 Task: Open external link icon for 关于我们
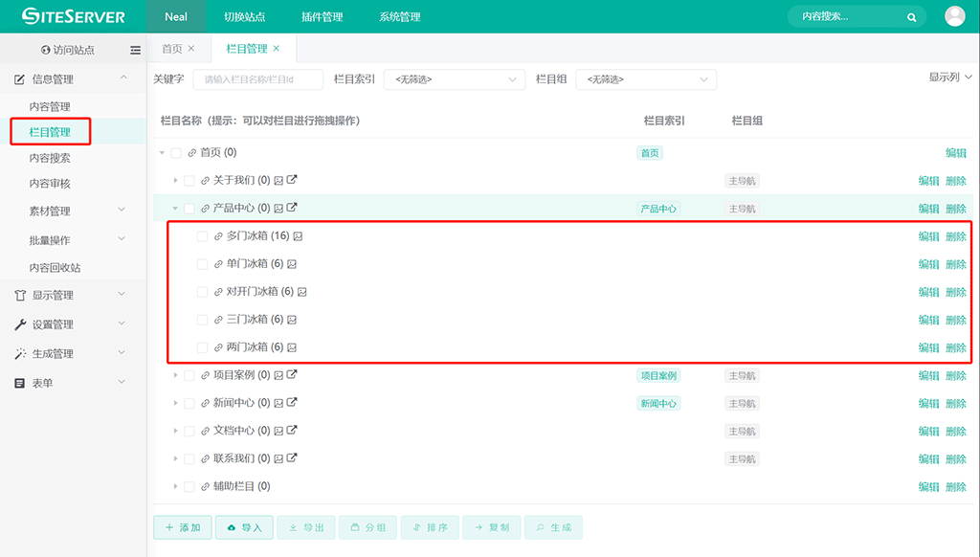(x=292, y=180)
